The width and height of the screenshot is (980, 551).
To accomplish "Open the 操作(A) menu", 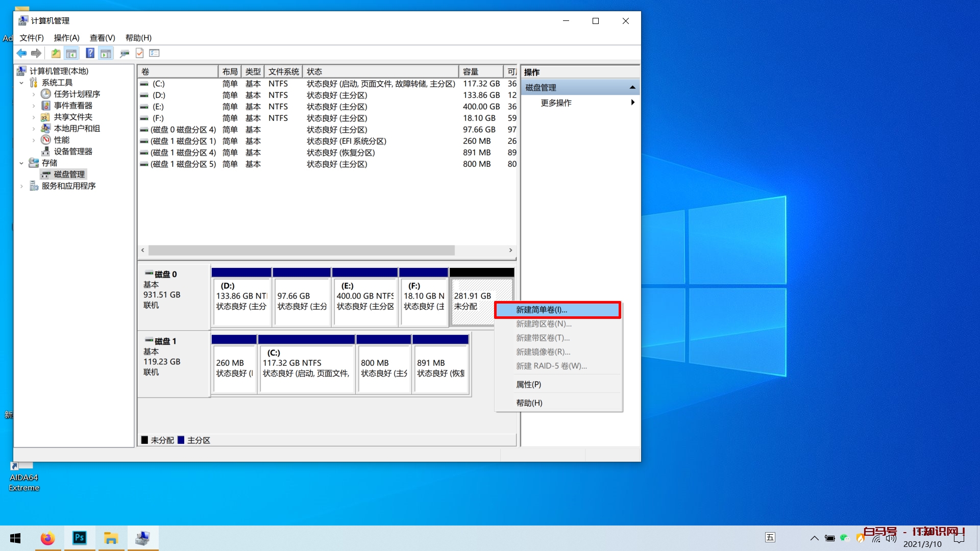I will click(66, 38).
